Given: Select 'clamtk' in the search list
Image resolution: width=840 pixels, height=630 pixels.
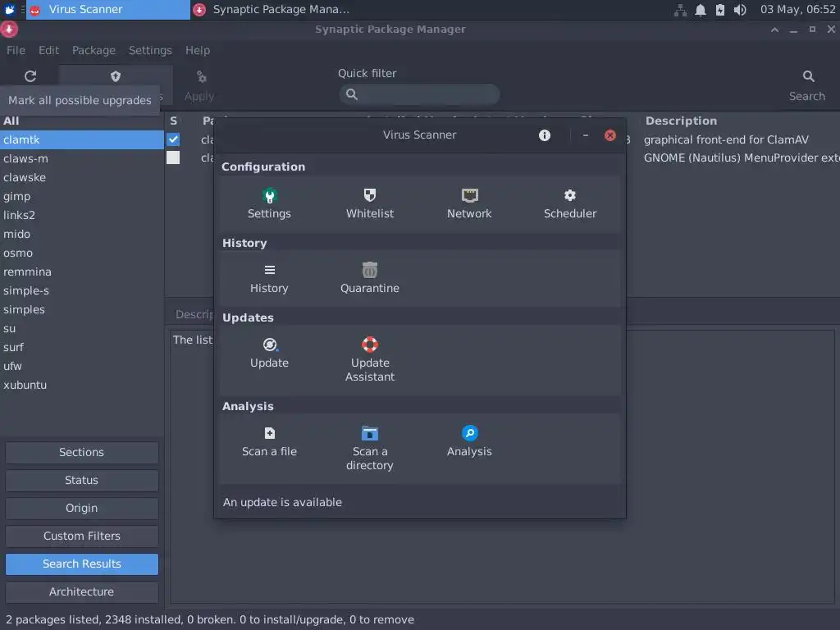Looking at the screenshot, I should 82,139.
